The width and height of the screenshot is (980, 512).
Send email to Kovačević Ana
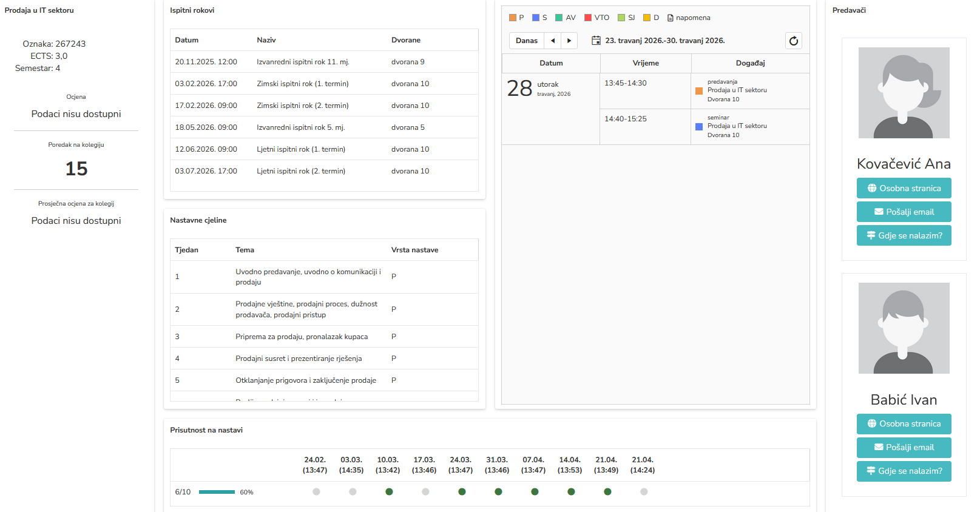pos(904,212)
